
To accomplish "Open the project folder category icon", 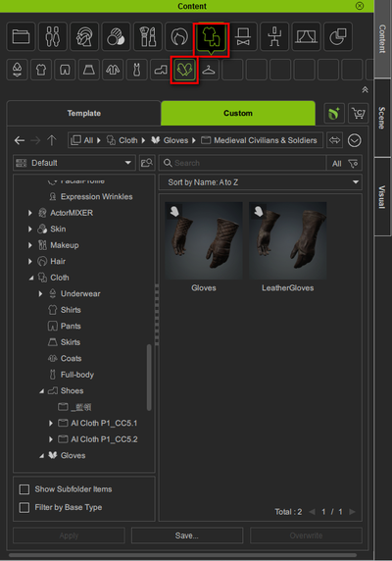I will tap(22, 36).
